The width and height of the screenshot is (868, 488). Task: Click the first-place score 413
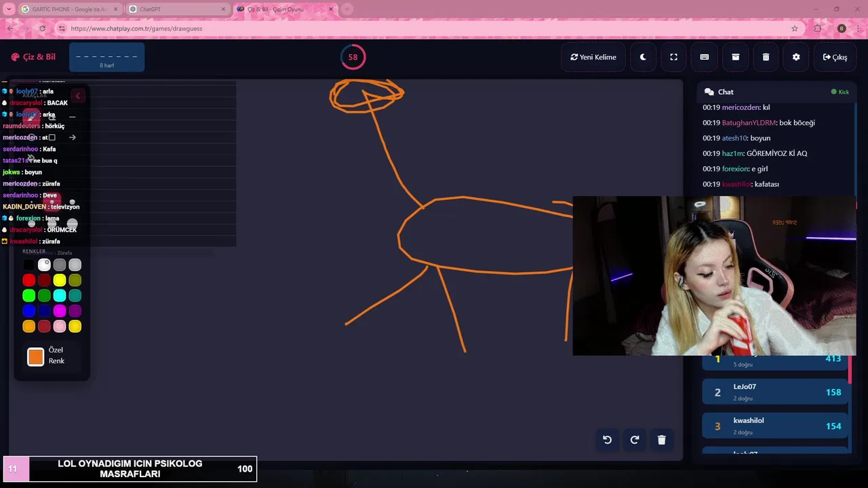point(833,359)
